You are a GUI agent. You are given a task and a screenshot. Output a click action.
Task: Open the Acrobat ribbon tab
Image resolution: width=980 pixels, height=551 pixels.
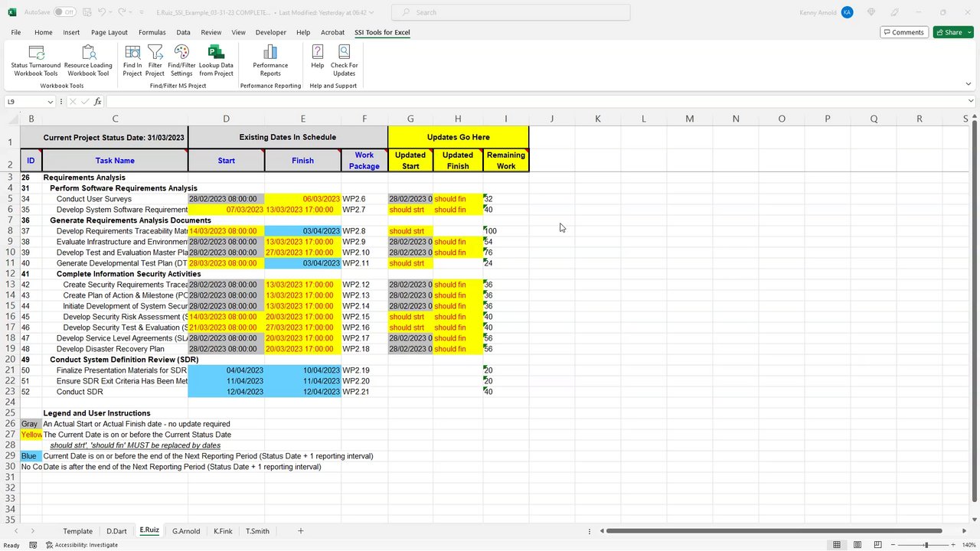pos(332,32)
